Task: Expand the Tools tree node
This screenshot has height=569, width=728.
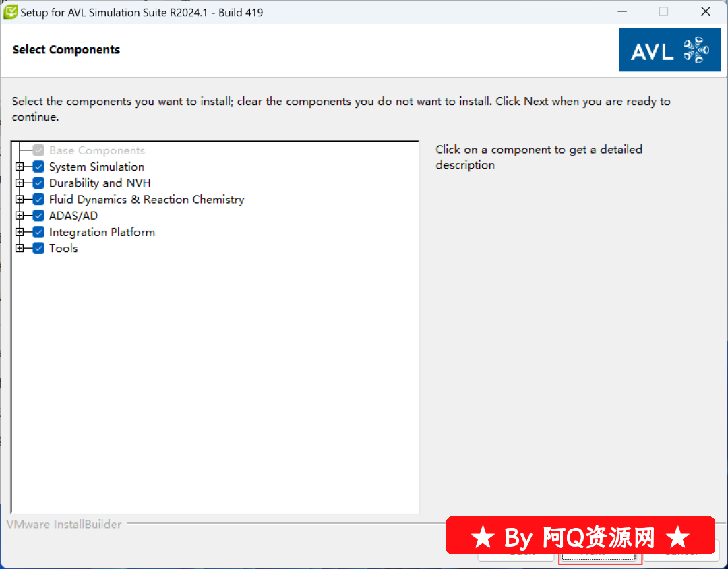Action: (20, 248)
